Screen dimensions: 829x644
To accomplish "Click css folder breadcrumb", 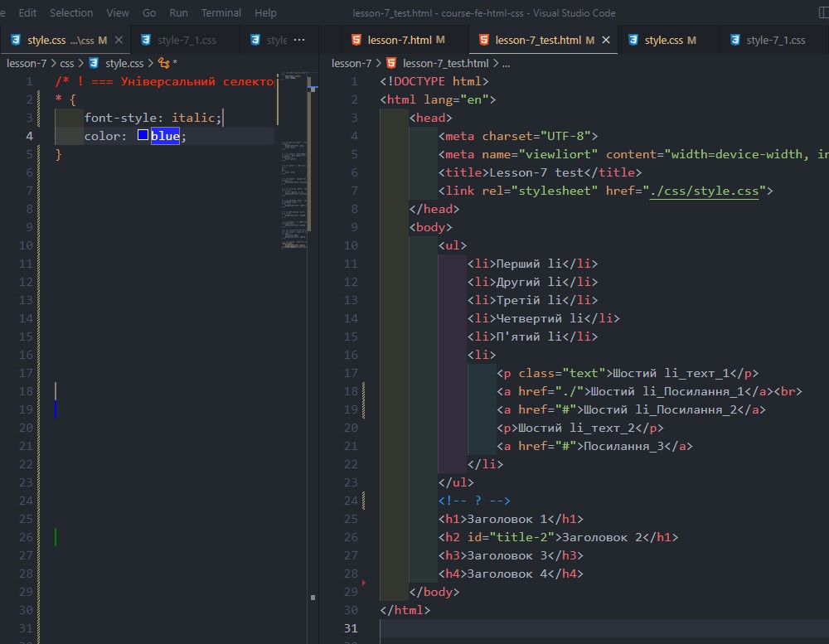I will (x=66, y=64).
